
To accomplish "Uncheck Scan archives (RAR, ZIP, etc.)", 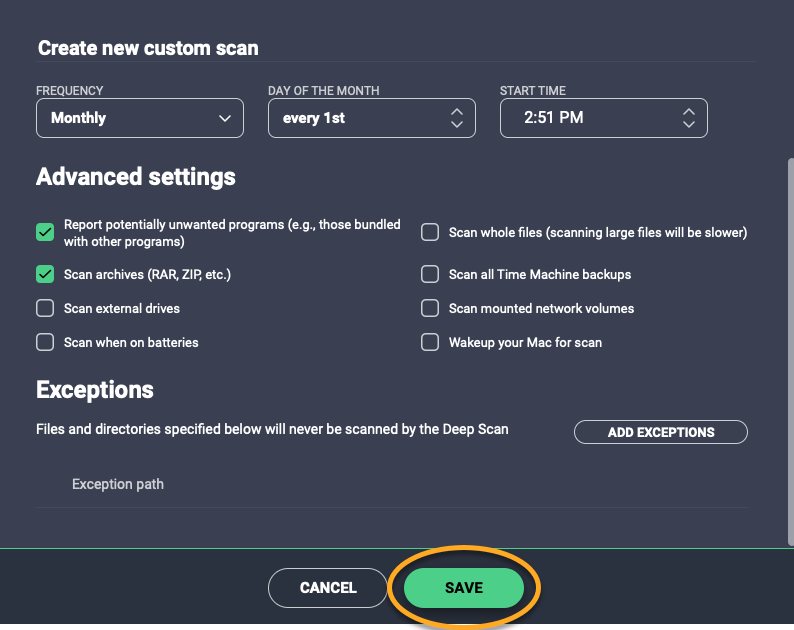I will [x=45, y=274].
